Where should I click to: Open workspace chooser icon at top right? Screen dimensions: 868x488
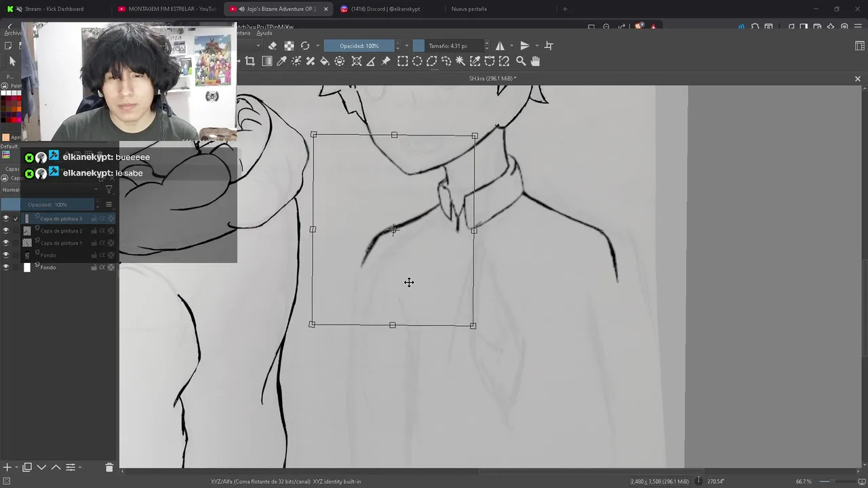coord(860,45)
